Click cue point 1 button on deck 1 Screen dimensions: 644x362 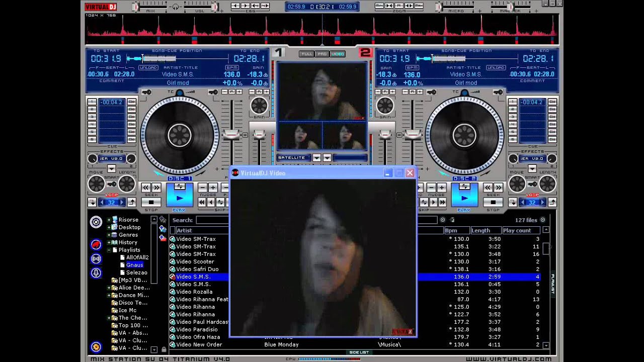click(92, 102)
